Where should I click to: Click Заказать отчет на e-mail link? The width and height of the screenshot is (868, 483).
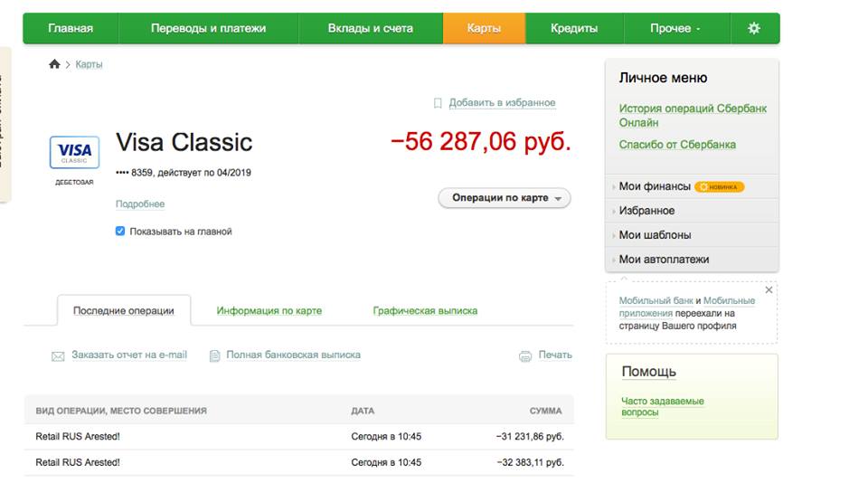click(129, 355)
